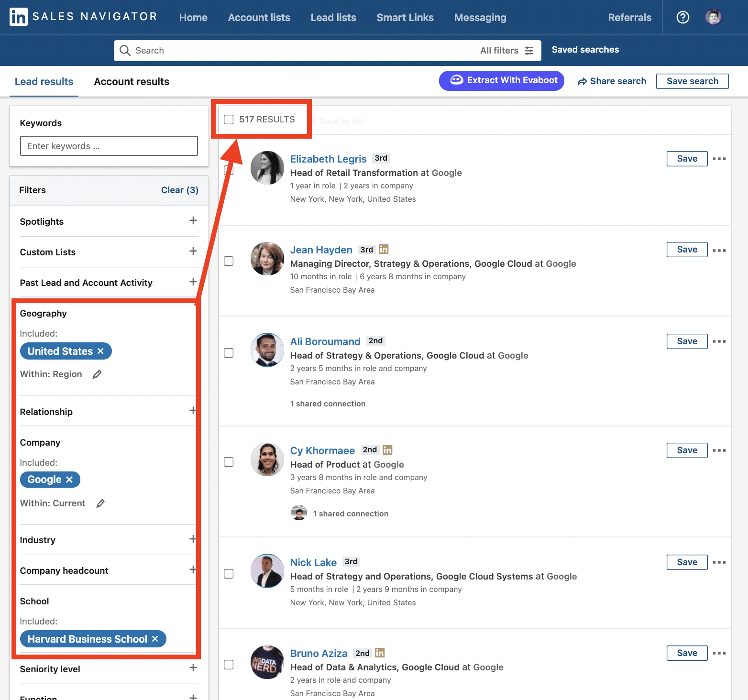The image size is (748, 700).
Task: Click Cy Khormaee's shared connection avatar
Action: 299,513
